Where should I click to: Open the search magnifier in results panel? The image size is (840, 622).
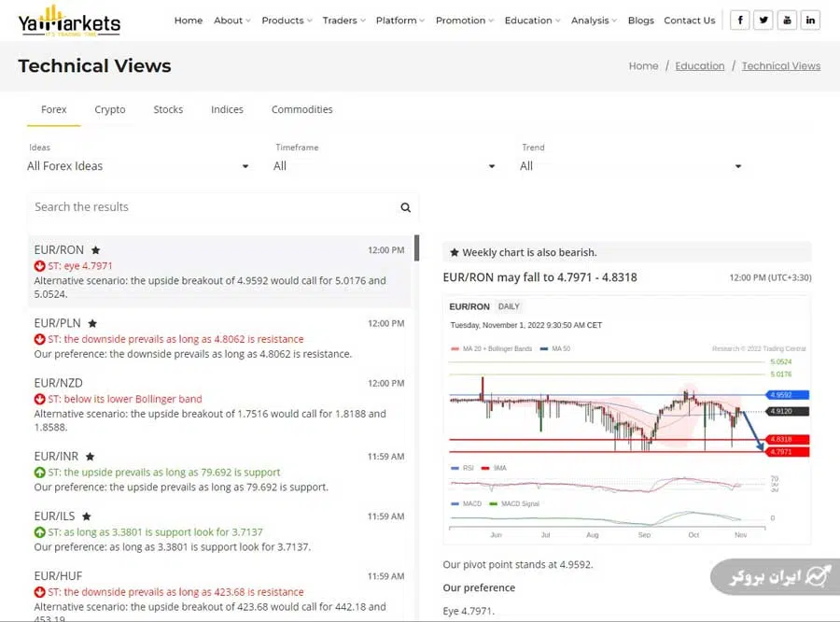pos(405,207)
